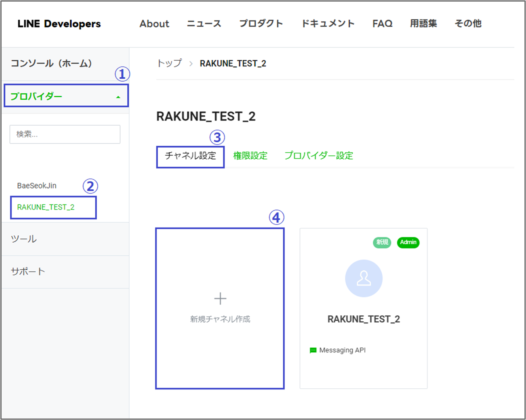Switch to チャネル設定 tab
Viewport: 526px width, 420px height.
(190, 156)
